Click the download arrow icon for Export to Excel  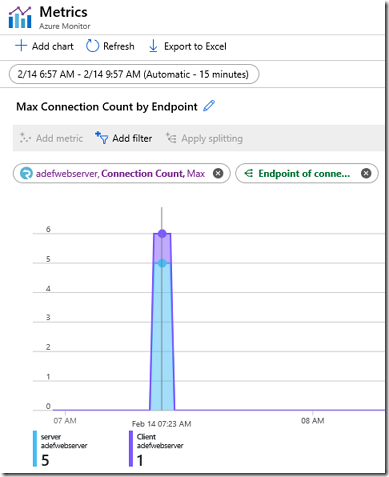(x=153, y=46)
